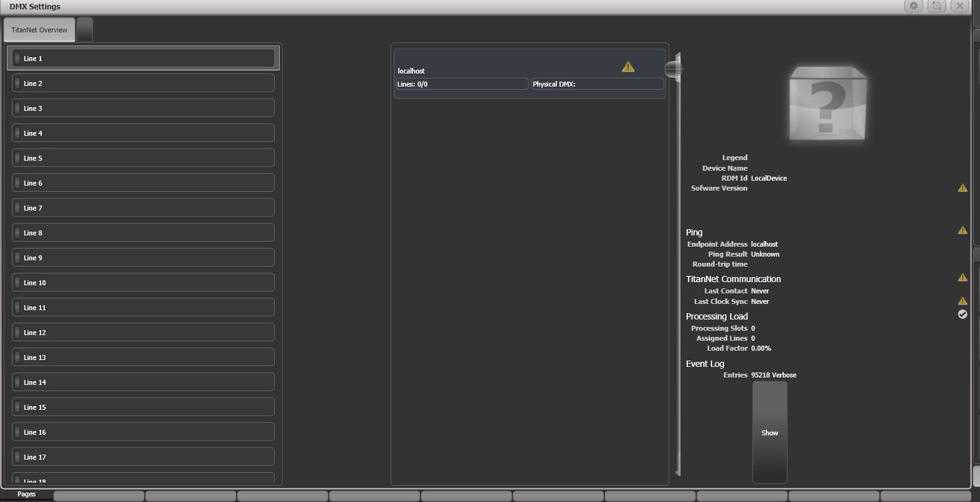Select Line 11 in the DMX lines list
The image size is (980, 502).
pos(143,307)
